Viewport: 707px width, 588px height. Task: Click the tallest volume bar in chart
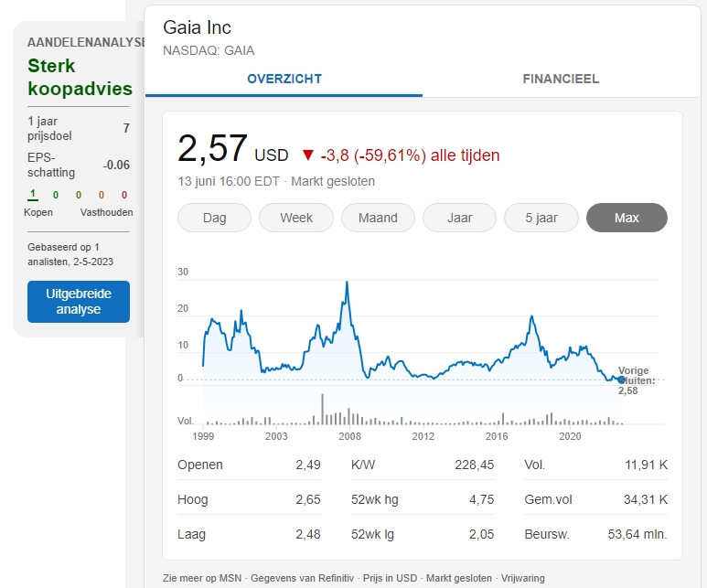[x=322, y=409]
